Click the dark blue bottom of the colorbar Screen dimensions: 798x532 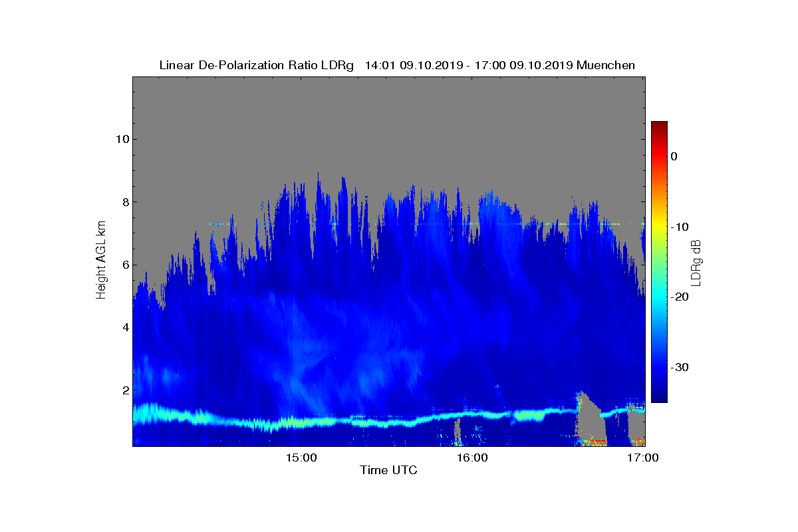659,397
